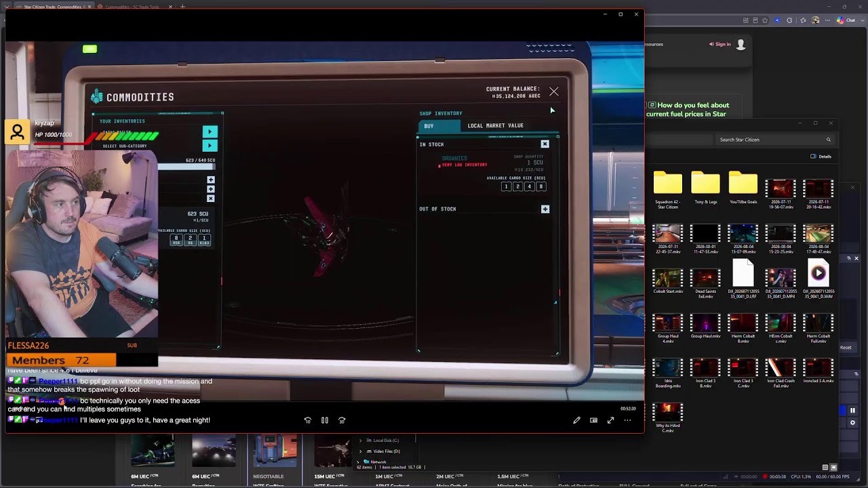Open a new browser tab with plus
Screen dimensions: 868x488
(182, 7)
